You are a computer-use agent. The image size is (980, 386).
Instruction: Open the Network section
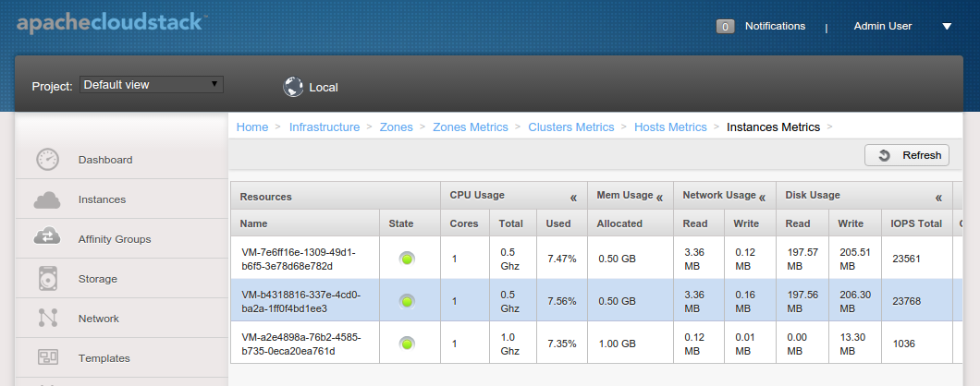tap(122, 318)
